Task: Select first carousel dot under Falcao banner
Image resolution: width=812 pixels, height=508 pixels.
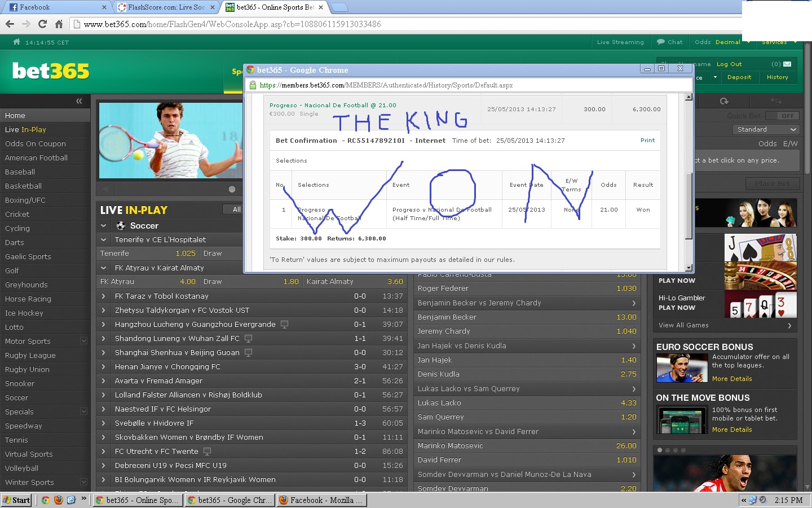Action: coord(660,450)
